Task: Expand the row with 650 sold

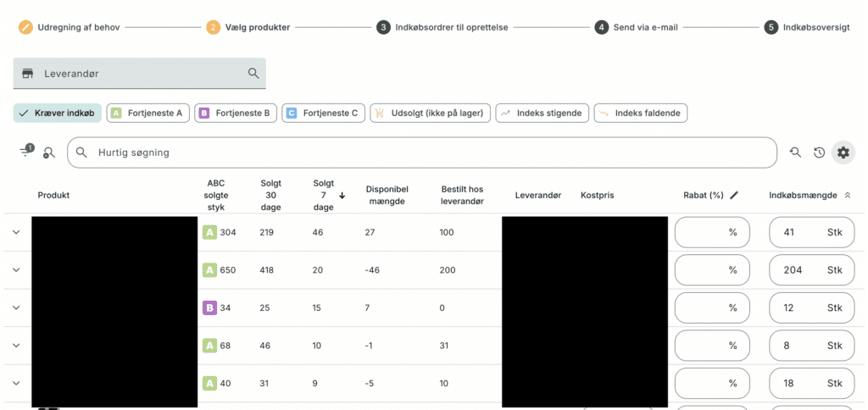Action: [x=16, y=270]
